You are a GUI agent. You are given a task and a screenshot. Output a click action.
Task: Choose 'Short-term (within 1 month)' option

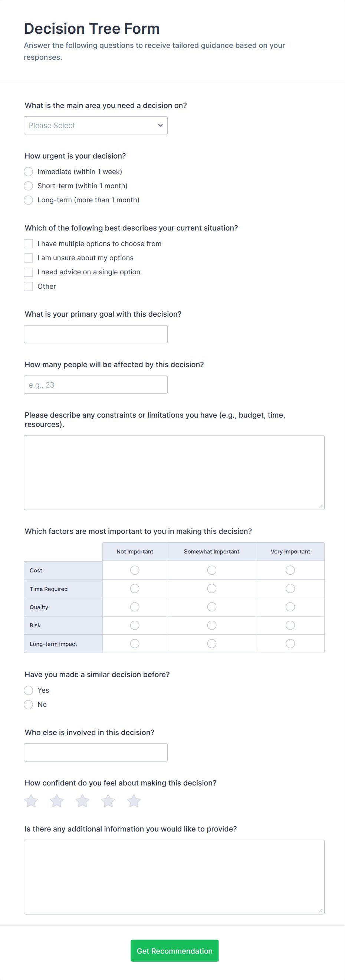coord(28,186)
